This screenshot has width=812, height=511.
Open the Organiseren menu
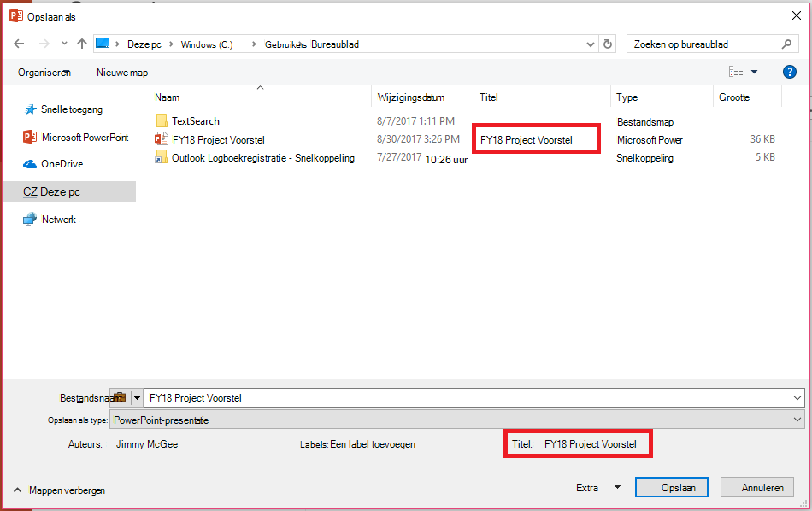coord(44,73)
